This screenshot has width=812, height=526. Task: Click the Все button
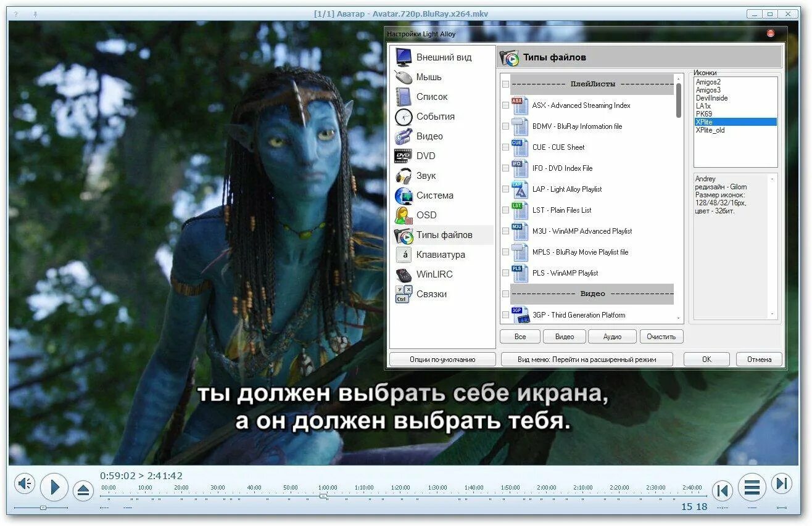pos(520,337)
